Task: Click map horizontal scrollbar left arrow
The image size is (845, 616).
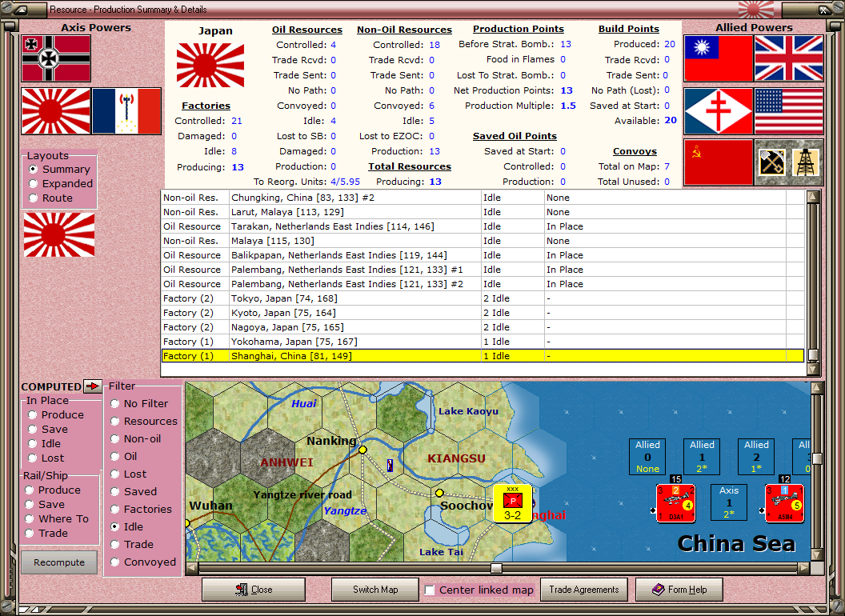Action: click(x=192, y=568)
